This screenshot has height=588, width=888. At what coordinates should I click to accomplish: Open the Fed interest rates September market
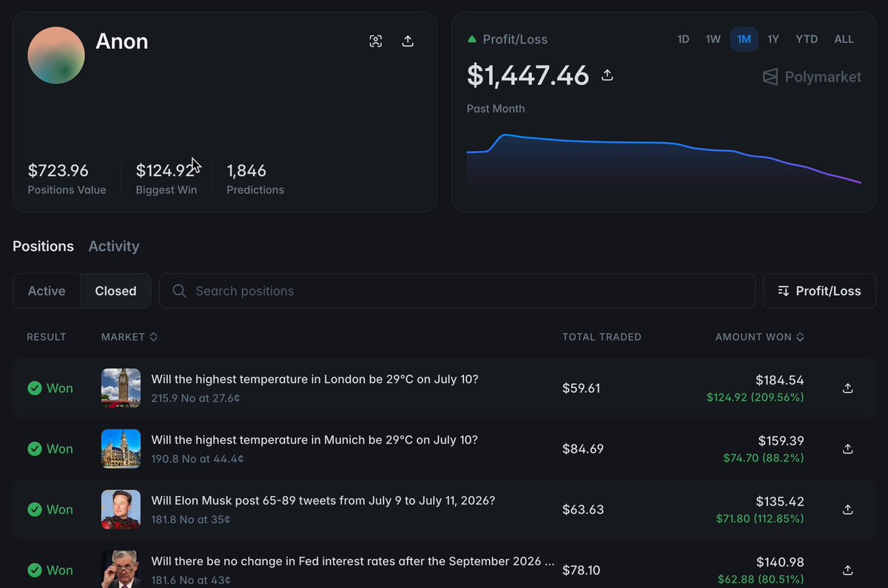pyautogui.click(x=353, y=561)
